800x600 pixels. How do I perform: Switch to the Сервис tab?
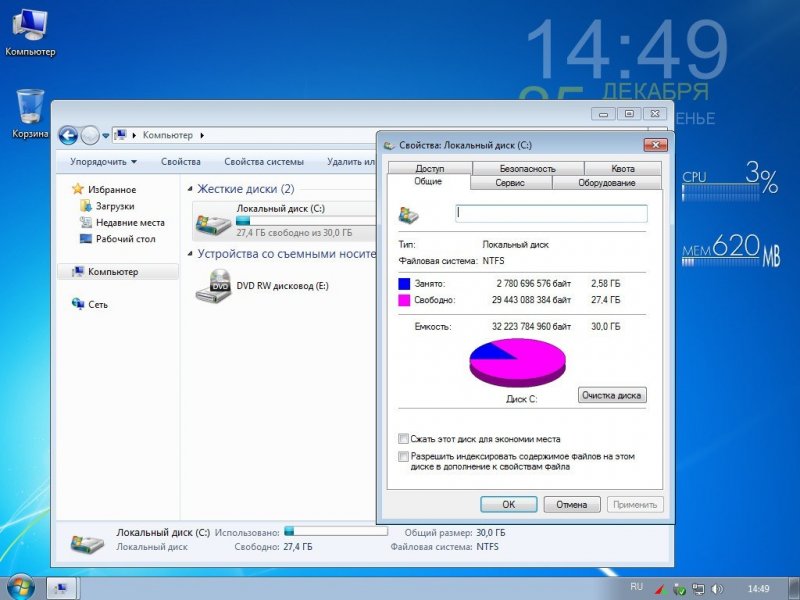tap(510, 183)
